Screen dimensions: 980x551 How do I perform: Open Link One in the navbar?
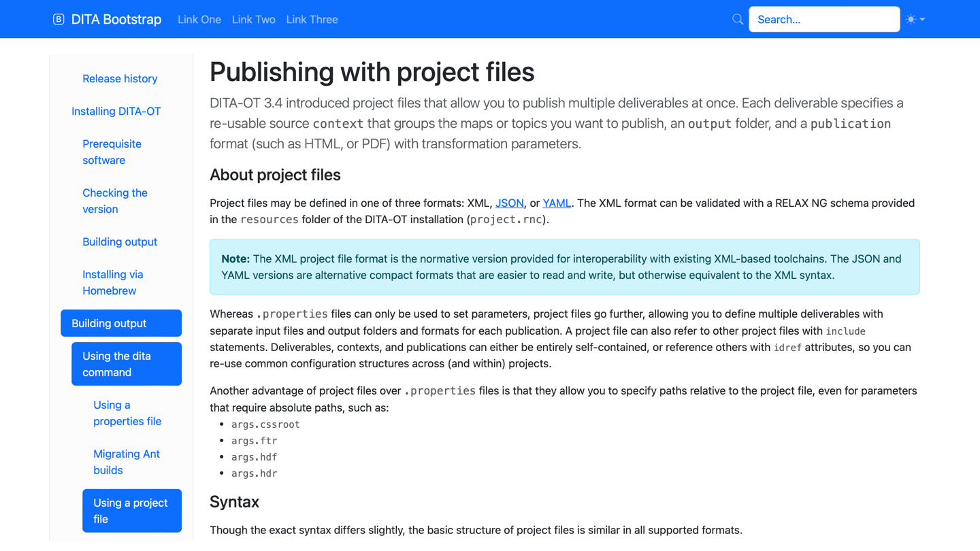(199, 19)
